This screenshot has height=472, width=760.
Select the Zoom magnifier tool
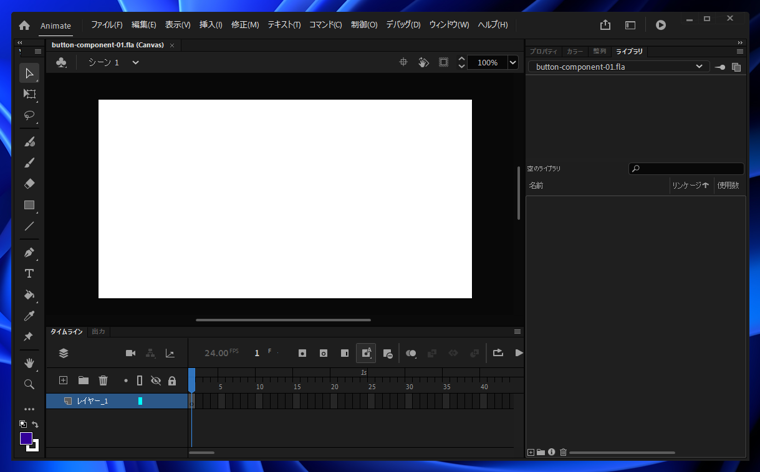(29, 384)
